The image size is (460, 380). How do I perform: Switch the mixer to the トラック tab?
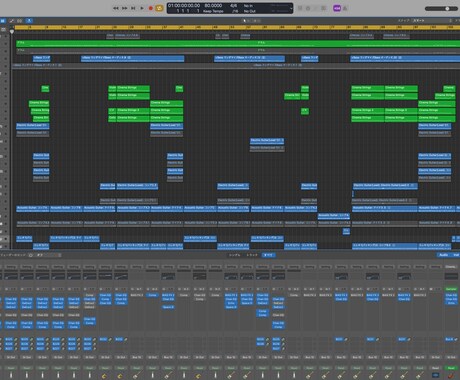click(252, 255)
